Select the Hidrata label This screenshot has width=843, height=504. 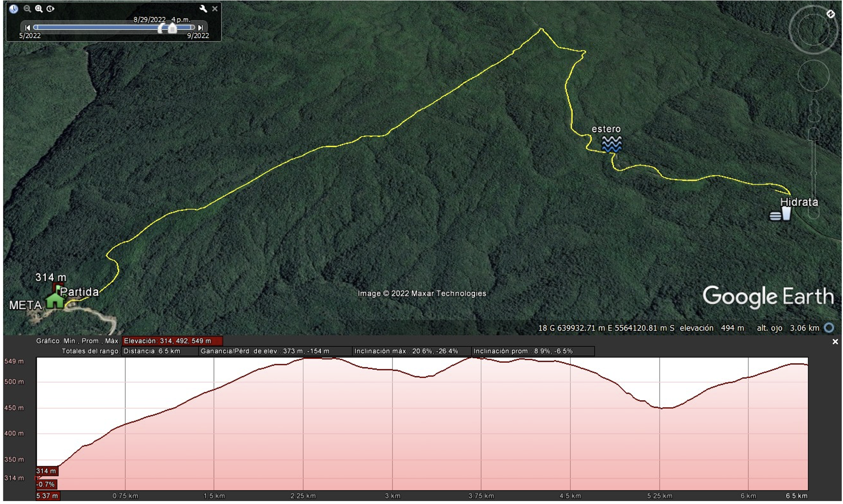pyautogui.click(x=799, y=202)
